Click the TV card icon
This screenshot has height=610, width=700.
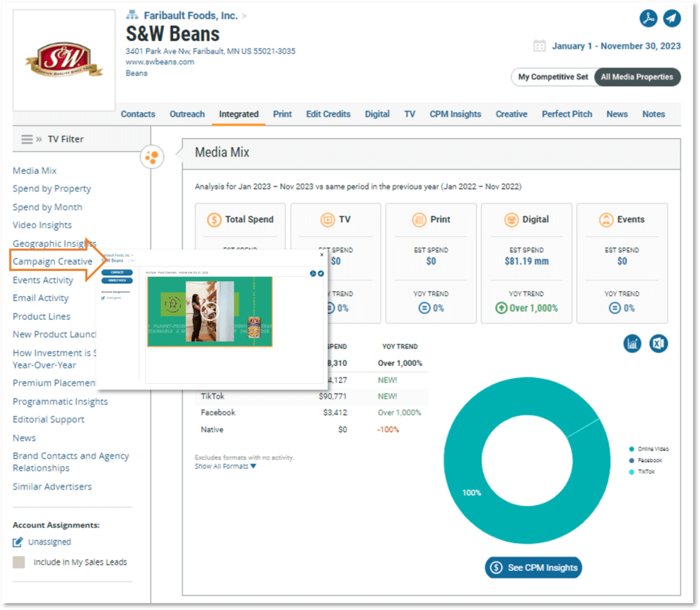pyautogui.click(x=327, y=220)
